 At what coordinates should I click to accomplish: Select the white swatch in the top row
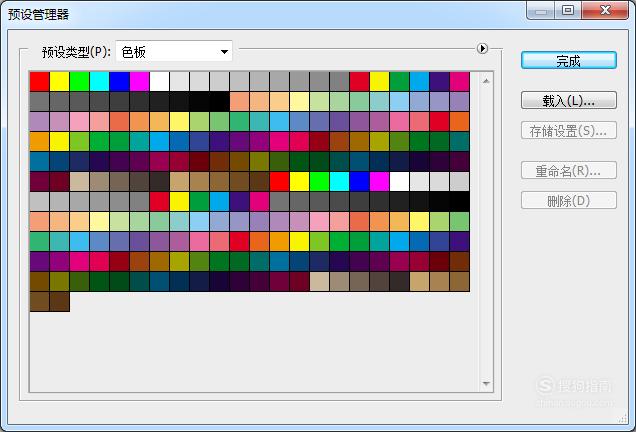coord(160,82)
